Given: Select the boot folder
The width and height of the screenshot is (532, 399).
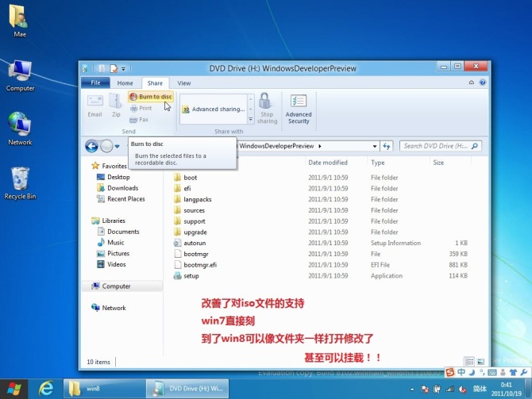Looking at the screenshot, I should [185, 178].
